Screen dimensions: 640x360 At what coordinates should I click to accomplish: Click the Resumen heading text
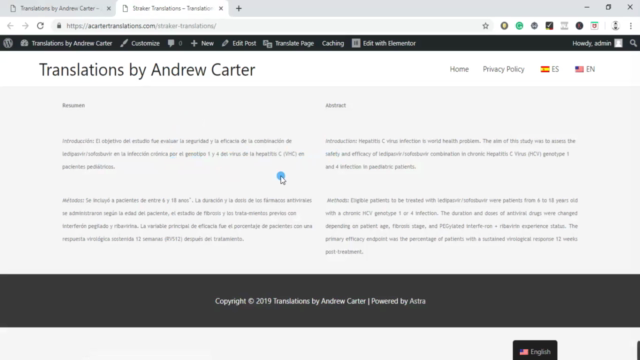[x=73, y=105]
